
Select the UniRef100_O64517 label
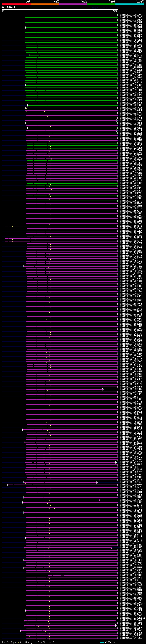coord(131,42)
